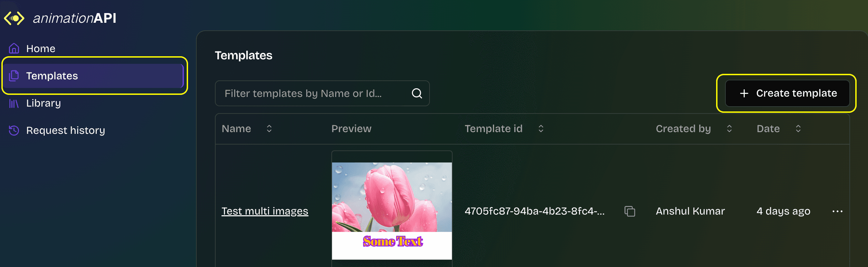Viewport: 868px width, 267px height.
Task: Sort by Created by column arrows
Action: tap(729, 129)
